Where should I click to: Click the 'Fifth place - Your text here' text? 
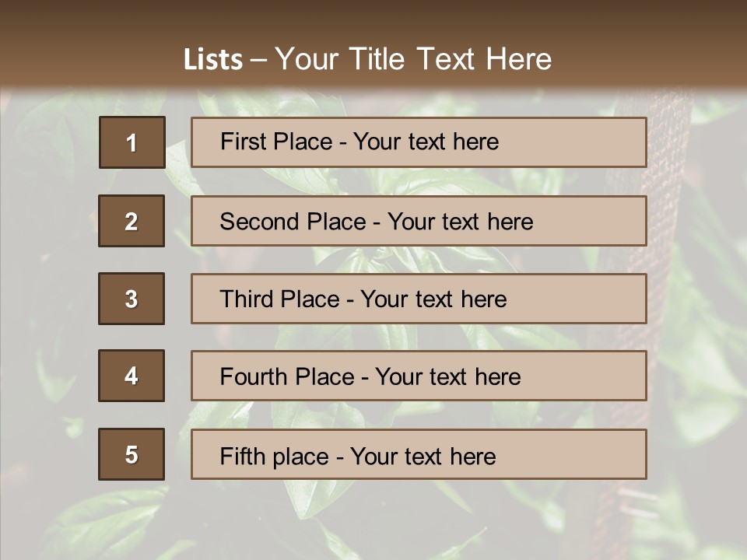[x=357, y=456]
